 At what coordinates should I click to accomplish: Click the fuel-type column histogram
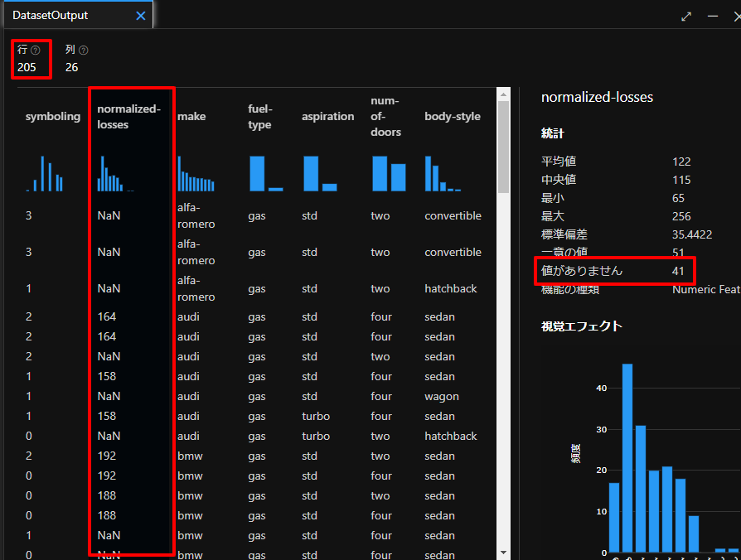[x=265, y=173]
